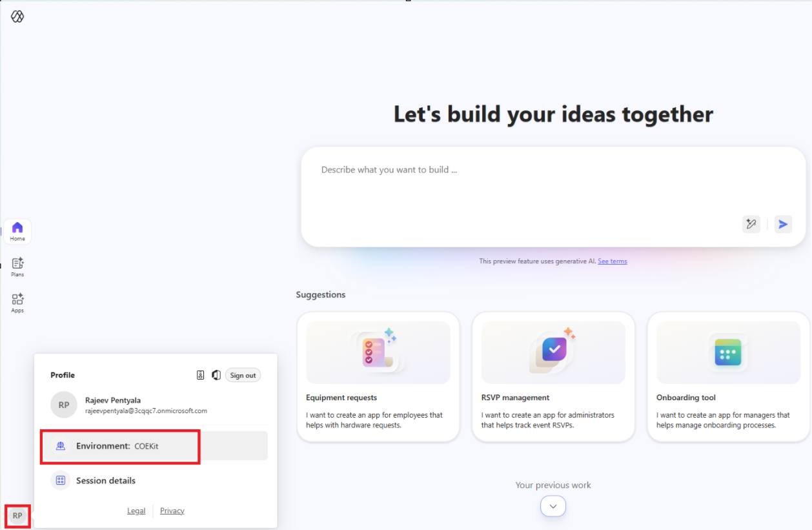The height and width of the screenshot is (530, 812).
Task: Choose the RSVP management suggestion card
Action: (x=553, y=376)
